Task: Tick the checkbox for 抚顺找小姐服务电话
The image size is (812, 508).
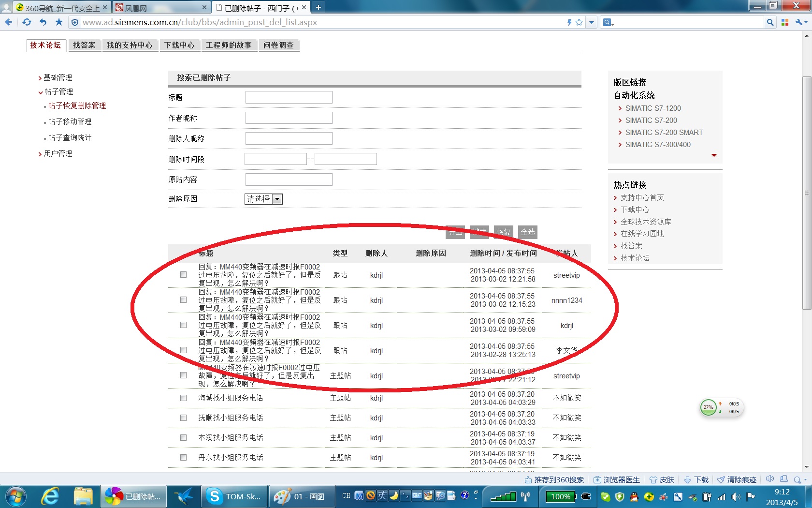Action: (183, 418)
